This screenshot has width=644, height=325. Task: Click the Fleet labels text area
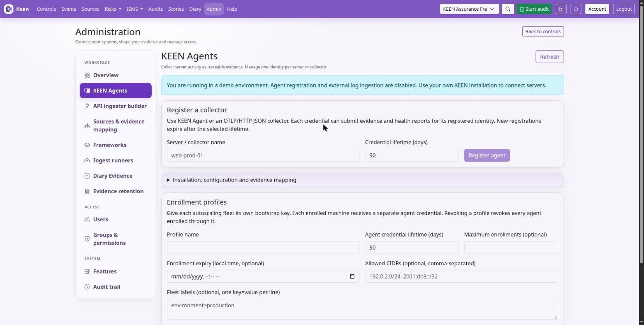[x=362, y=309]
